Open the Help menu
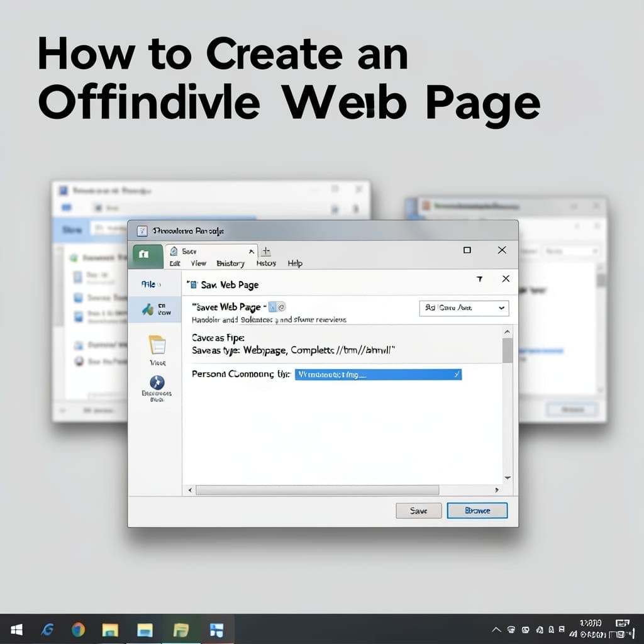This screenshot has width=644, height=644. (295, 264)
